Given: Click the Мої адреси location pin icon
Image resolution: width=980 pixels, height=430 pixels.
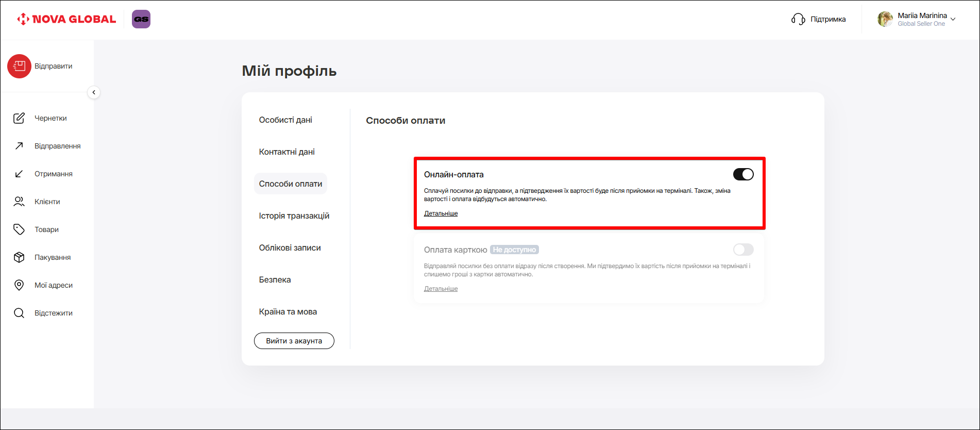Looking at the screenshot, I should coord(19,285).
